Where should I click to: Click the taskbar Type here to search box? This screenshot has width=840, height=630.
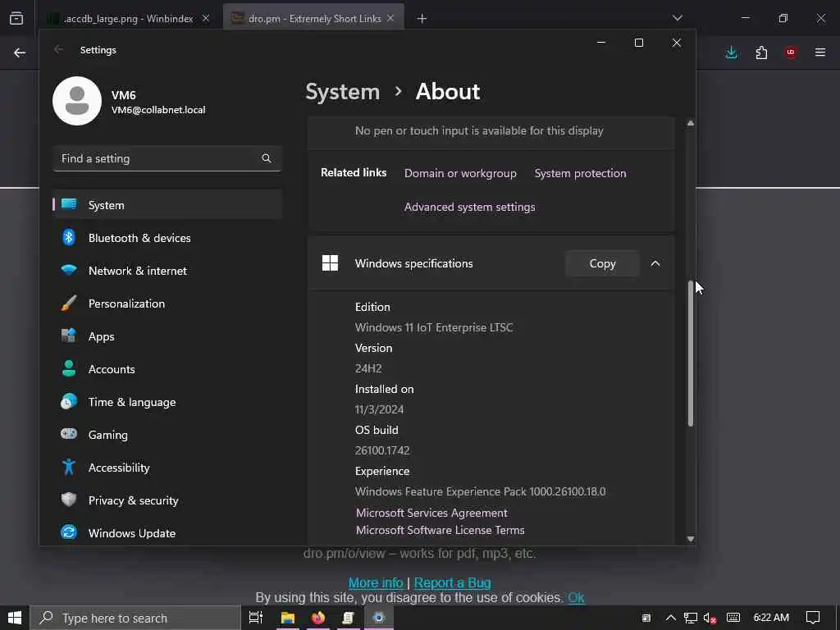pos(135,618)
